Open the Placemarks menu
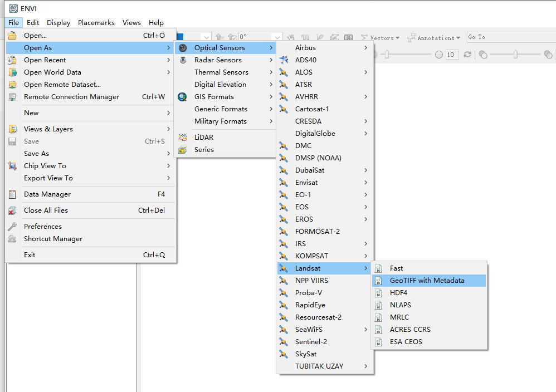Viewport: 556px width, 392px height. click(x=96, y=23)
